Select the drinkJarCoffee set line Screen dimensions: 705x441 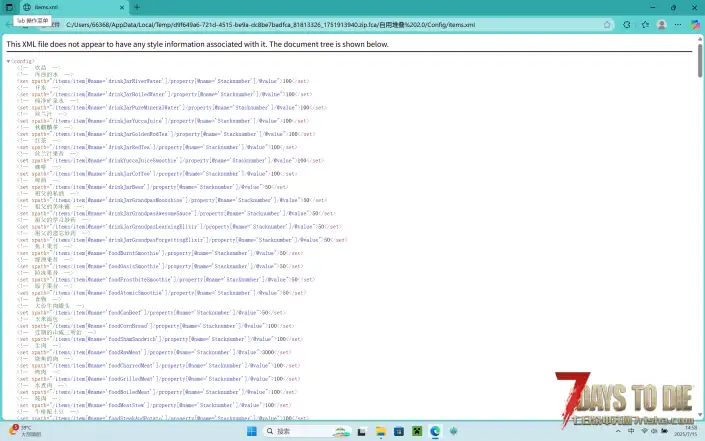(x=157, y=174)
